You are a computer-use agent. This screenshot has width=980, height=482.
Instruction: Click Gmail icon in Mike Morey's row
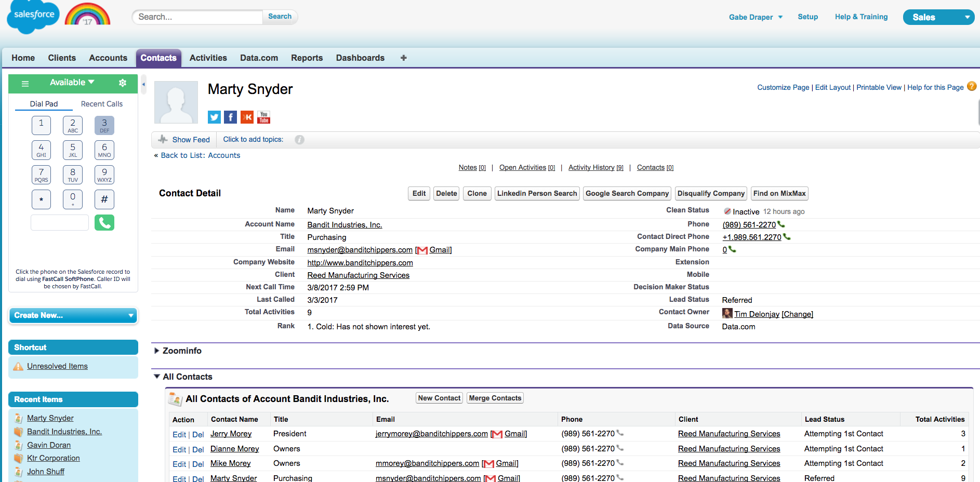tap(489, 464)
